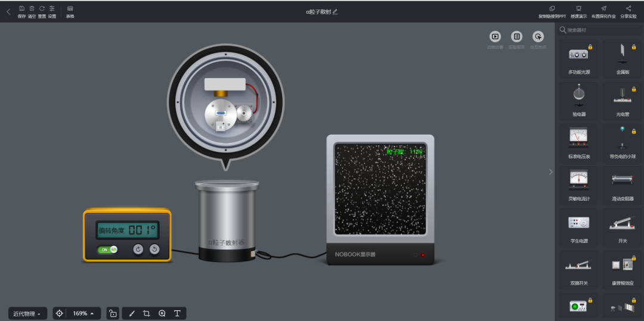Click the 授课演示 button
Viewport: 644px width, 321px height.
(x=578, y=11)
